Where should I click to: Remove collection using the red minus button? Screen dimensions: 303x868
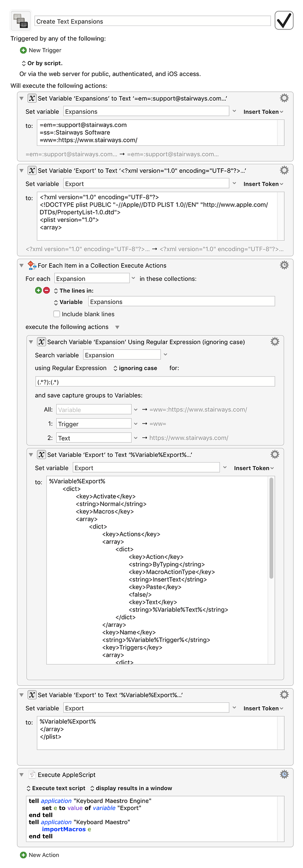pos(47,290)
